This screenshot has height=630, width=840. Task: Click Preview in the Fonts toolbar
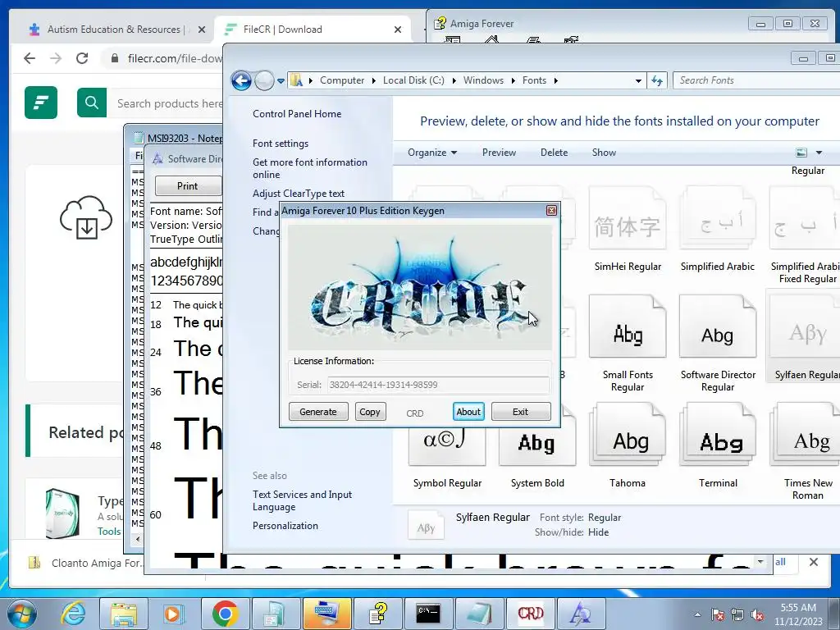pos(499,153)
